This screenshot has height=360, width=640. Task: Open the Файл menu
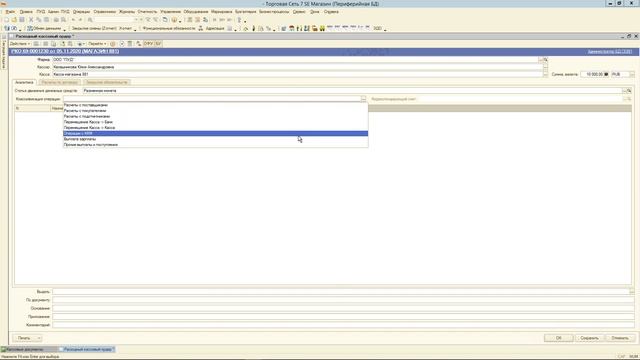[10, 12]
